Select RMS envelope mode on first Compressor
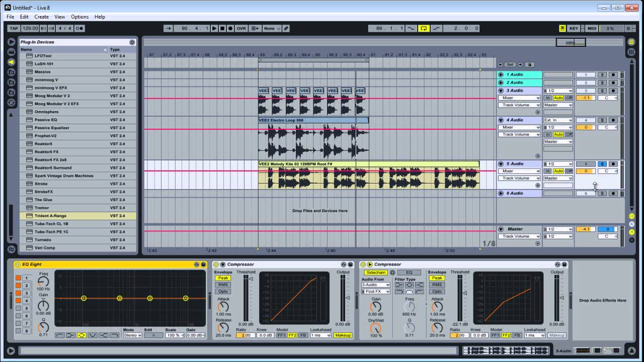This screenshot has height=362, width=644. [x=223, y=285]
